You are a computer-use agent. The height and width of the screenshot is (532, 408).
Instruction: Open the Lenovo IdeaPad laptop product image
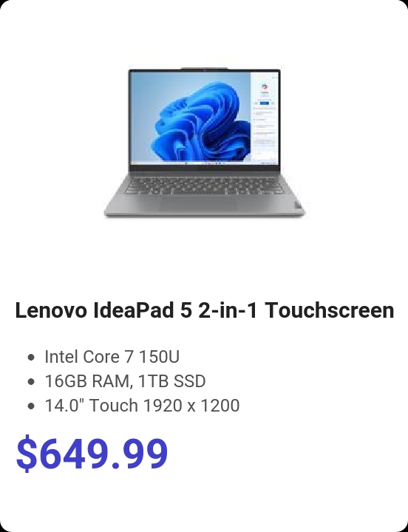[204, 143]
